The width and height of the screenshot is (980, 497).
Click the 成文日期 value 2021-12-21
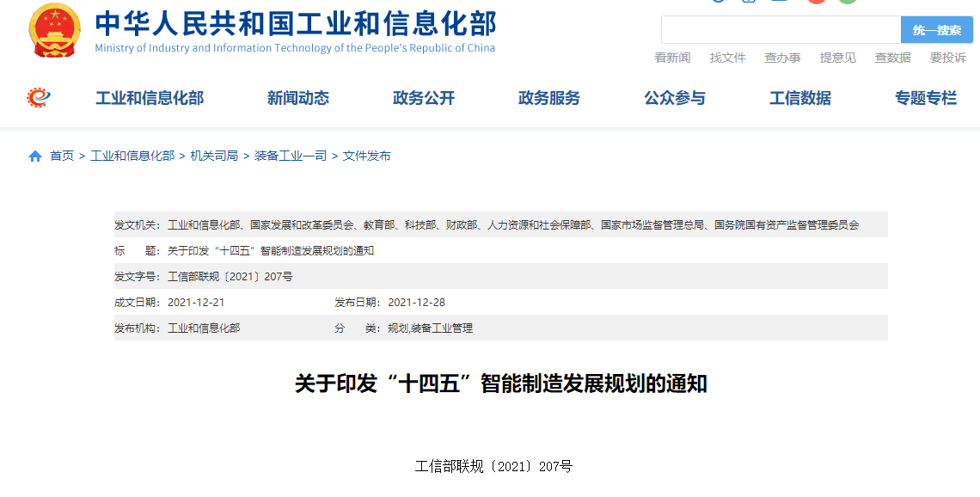pos(196,303)
